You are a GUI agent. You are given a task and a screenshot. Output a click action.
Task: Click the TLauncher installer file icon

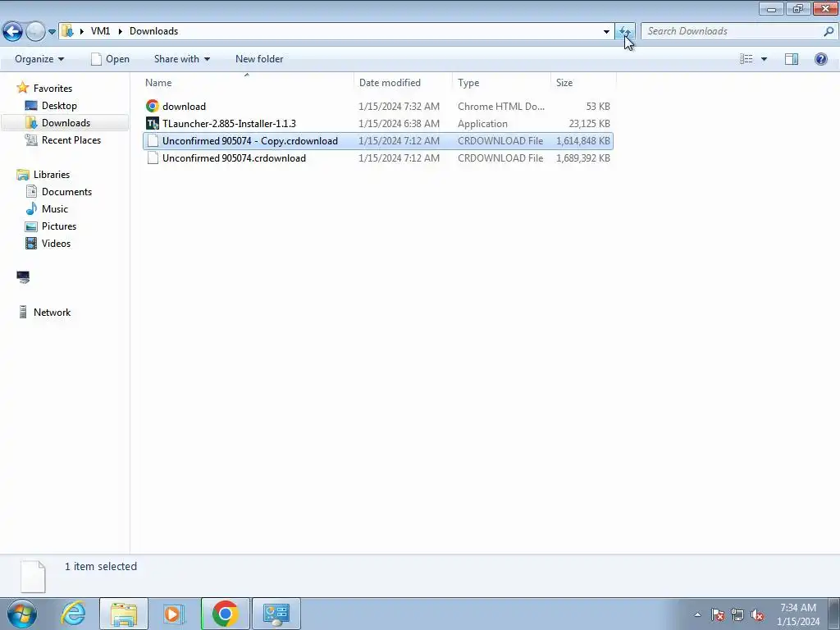point(153,124)
